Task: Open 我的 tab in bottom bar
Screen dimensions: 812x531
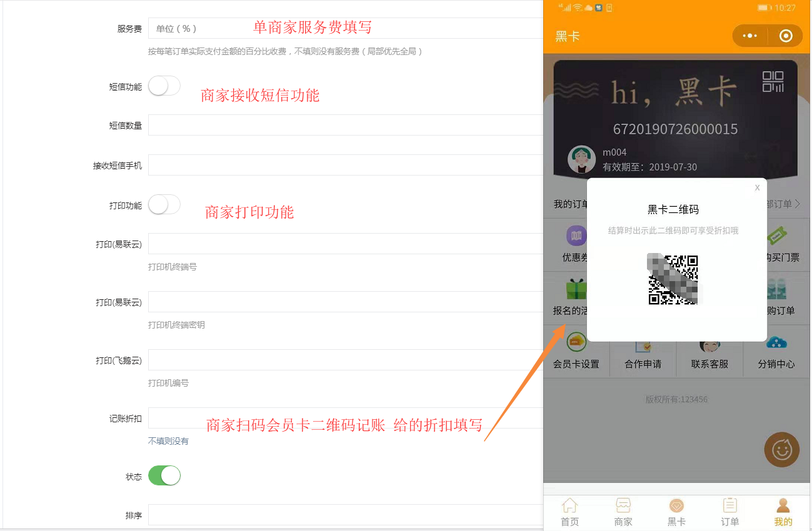Action: 783,513
